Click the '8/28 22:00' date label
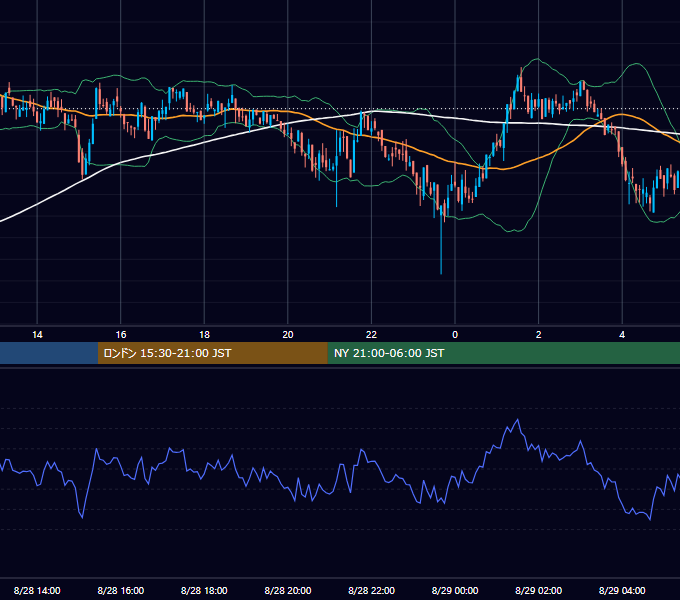 (x=372, y=590)
